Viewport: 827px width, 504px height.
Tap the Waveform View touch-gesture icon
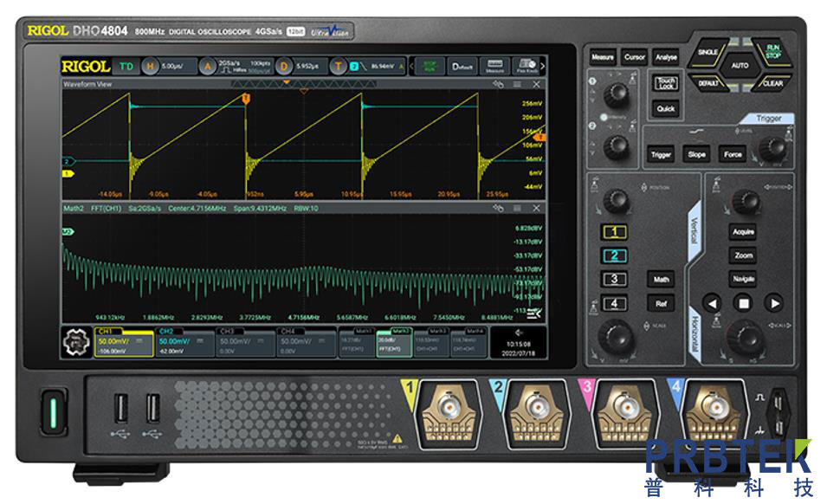coord(498,84)
